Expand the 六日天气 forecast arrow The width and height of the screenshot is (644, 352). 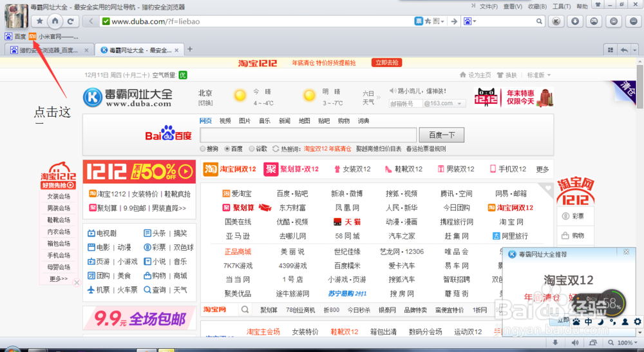point(379,97)
